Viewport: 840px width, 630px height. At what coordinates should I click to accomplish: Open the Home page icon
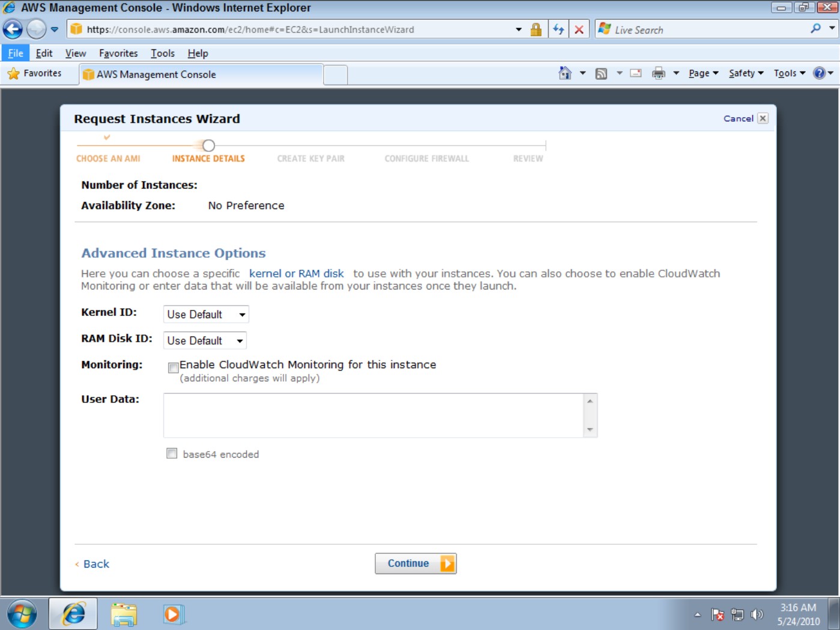coord(565,73)
